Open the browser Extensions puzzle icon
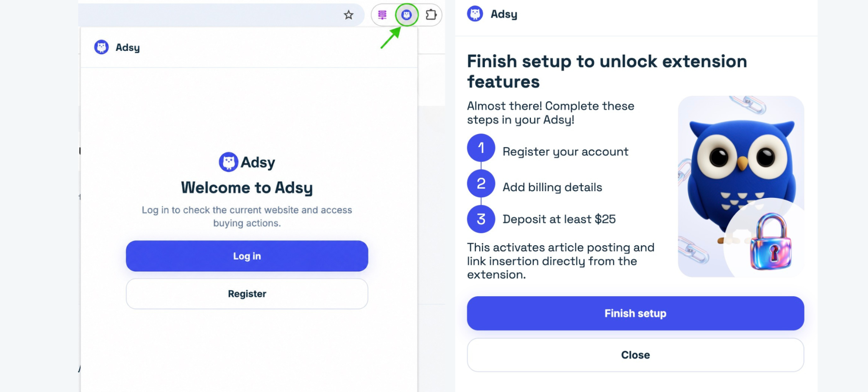 (431, 15)
